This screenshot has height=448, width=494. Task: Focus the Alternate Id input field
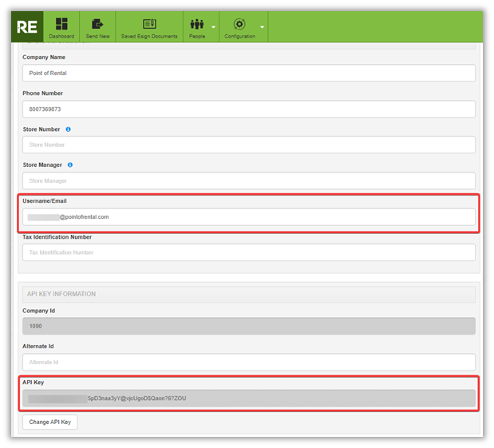(x=248, y=362)
